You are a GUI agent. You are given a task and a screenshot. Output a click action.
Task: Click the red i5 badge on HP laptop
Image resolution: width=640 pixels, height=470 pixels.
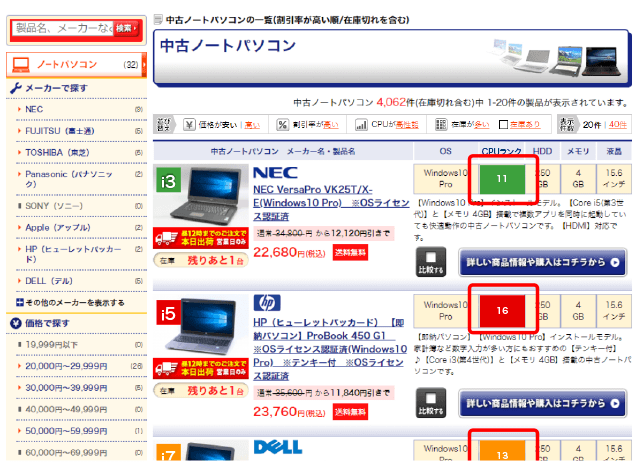(x=168, y=313)
